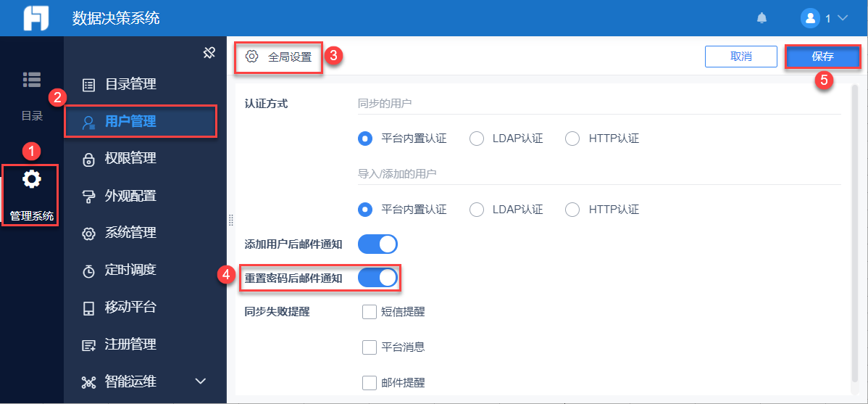This screenshot has height=404, width=868.
Task: Expand the 智能运维 chevron
Action: coord(201,382)
